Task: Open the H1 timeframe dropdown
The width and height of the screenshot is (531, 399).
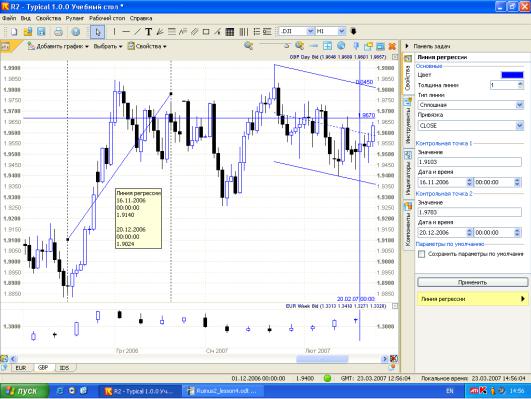Action: 342,32
